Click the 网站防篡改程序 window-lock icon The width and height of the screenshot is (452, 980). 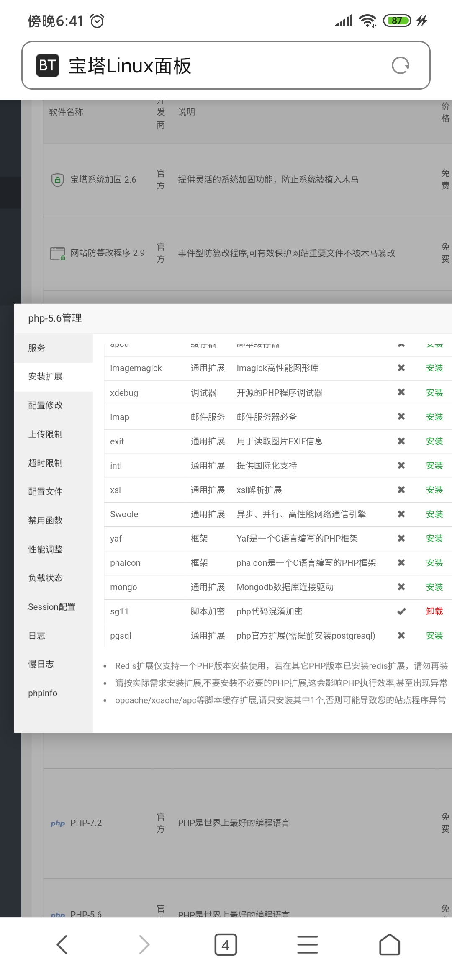point(57,253)
